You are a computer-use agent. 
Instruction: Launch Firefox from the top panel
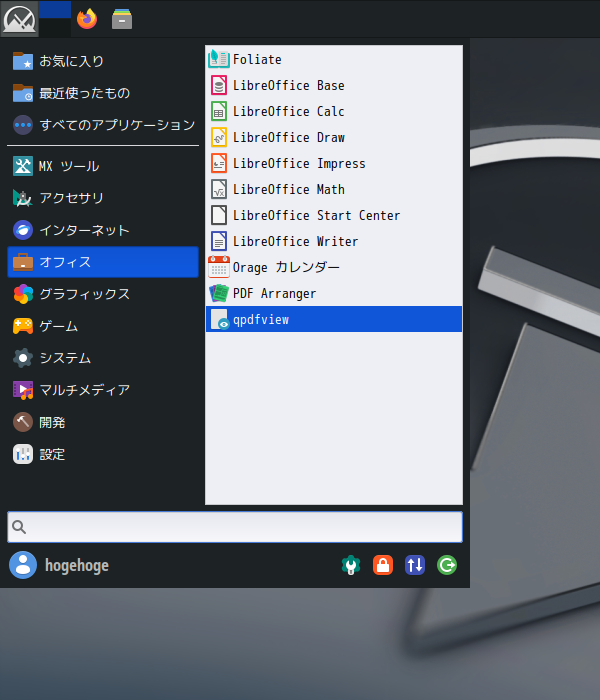point(87,19)
